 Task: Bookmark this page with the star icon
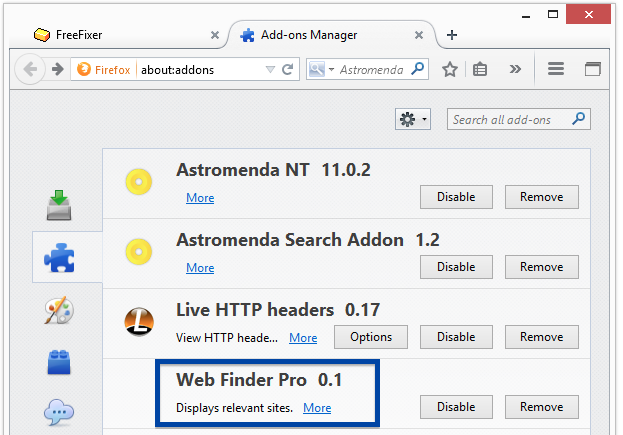(x=449, y=70)
